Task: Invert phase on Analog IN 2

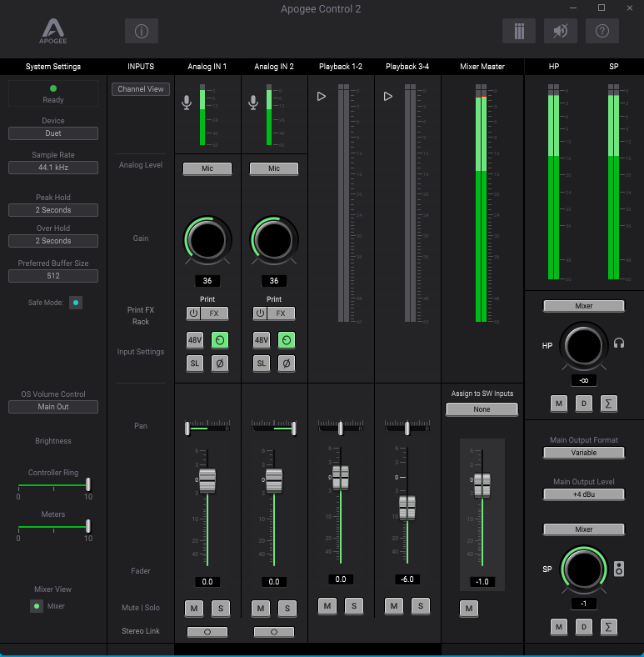Action: (287, 364)
